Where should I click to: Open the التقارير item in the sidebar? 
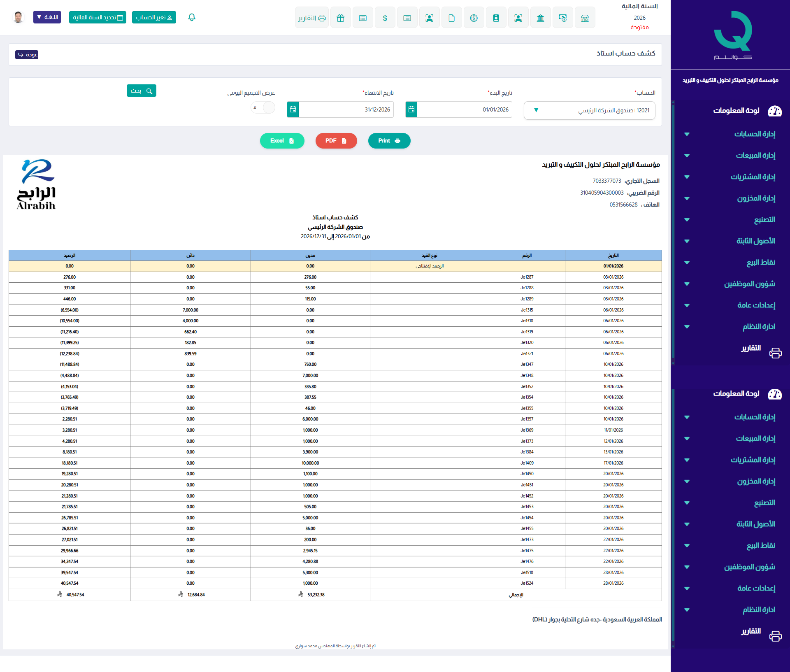(751, 349)
